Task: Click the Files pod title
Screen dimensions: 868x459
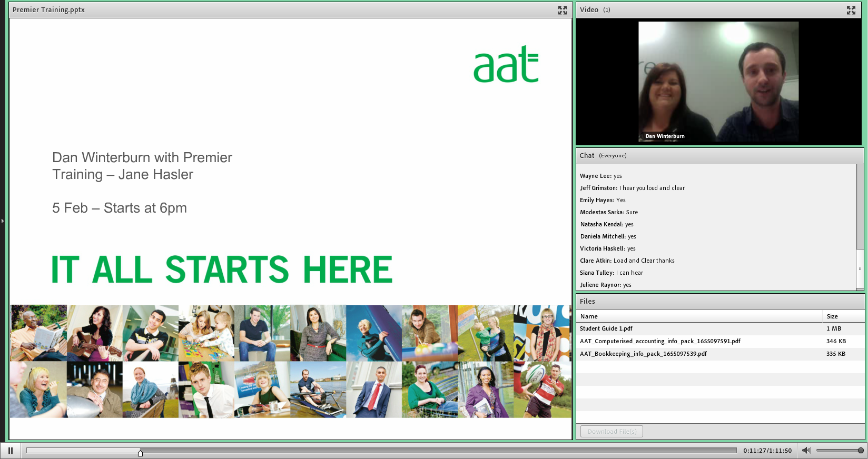Action: pyautogui.click(x=587, y=301)
